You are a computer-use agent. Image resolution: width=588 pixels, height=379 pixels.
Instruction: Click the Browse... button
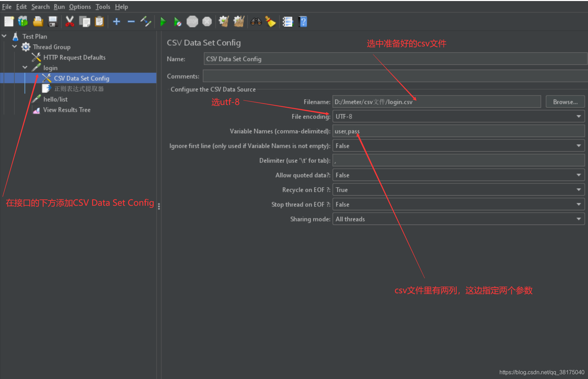click(x=565, y=102)
